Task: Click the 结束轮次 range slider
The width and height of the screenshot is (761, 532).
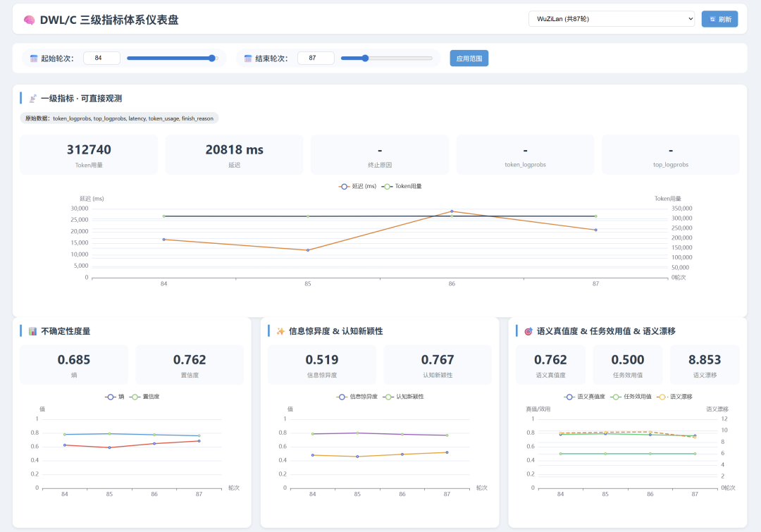Action: click(x=386, y=58)
